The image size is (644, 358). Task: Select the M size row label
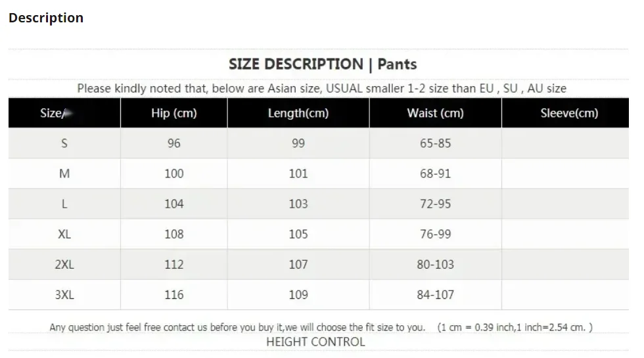pos(64,173)
